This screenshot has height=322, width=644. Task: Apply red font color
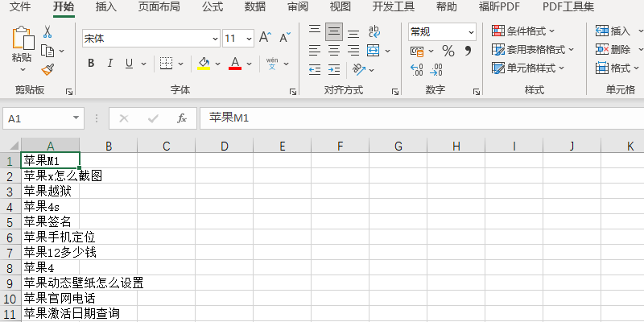click(x=235, y=64)
